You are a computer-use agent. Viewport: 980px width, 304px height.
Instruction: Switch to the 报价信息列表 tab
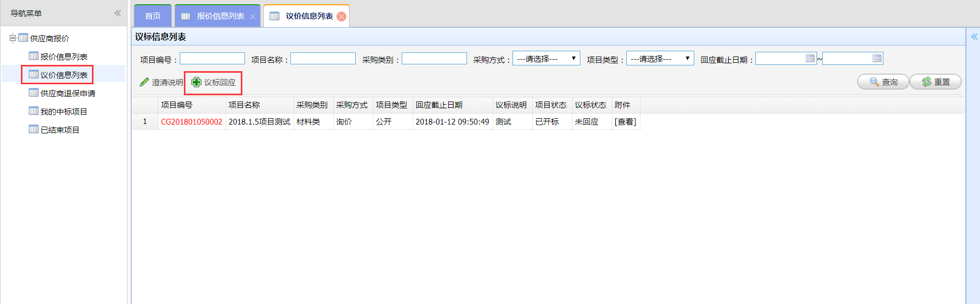click(220, 16)
